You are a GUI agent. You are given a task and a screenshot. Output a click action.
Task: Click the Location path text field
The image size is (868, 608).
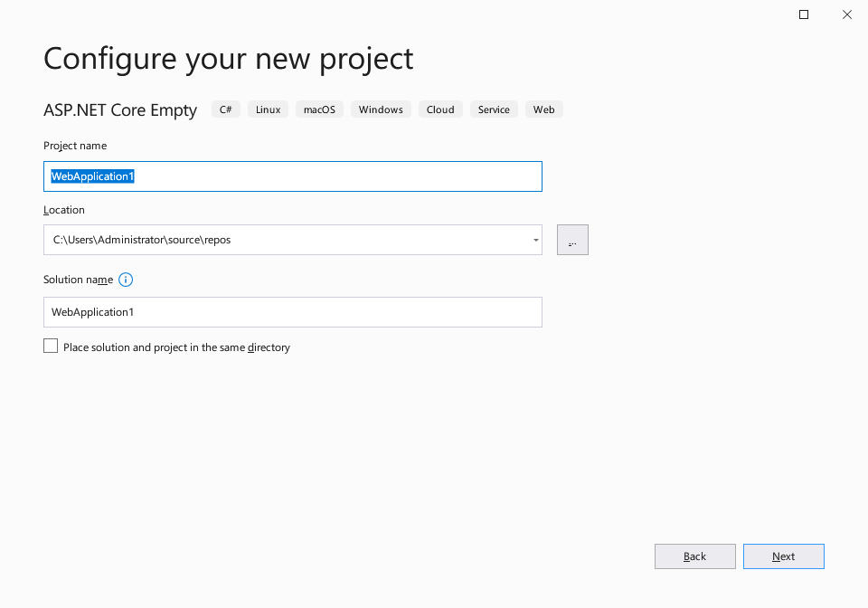(287, 240)
